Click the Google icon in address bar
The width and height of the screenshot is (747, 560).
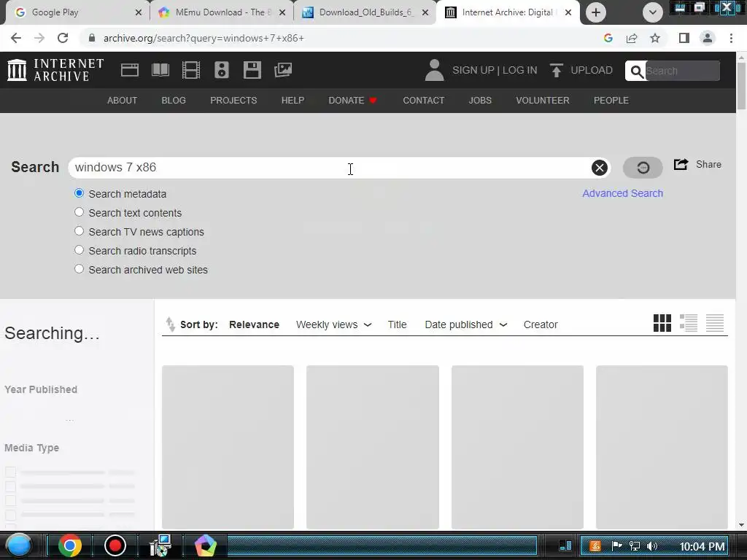click(x=608, y=38)
